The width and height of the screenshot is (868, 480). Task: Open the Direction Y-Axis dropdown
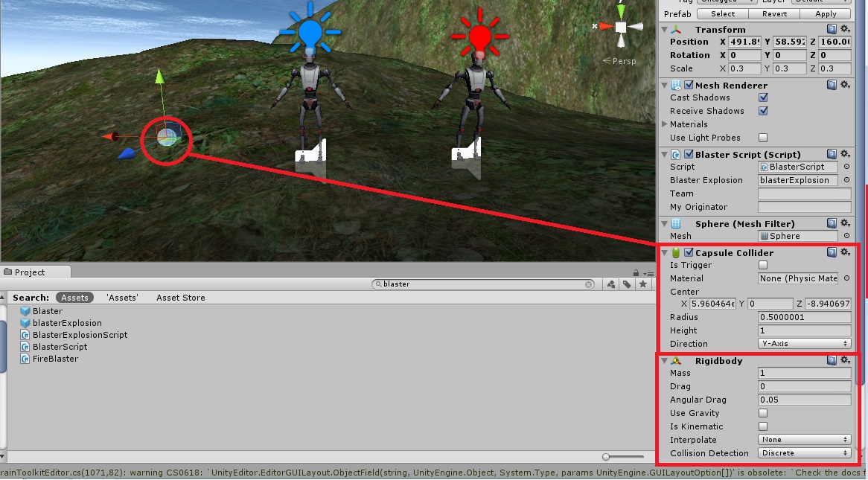coord(804,343)
